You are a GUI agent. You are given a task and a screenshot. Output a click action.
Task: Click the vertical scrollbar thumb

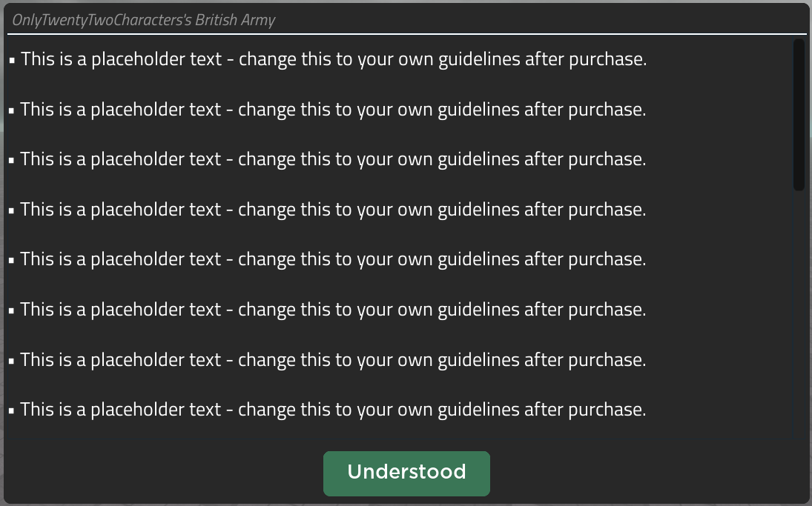pyautogui.click(x=799, y=115)
